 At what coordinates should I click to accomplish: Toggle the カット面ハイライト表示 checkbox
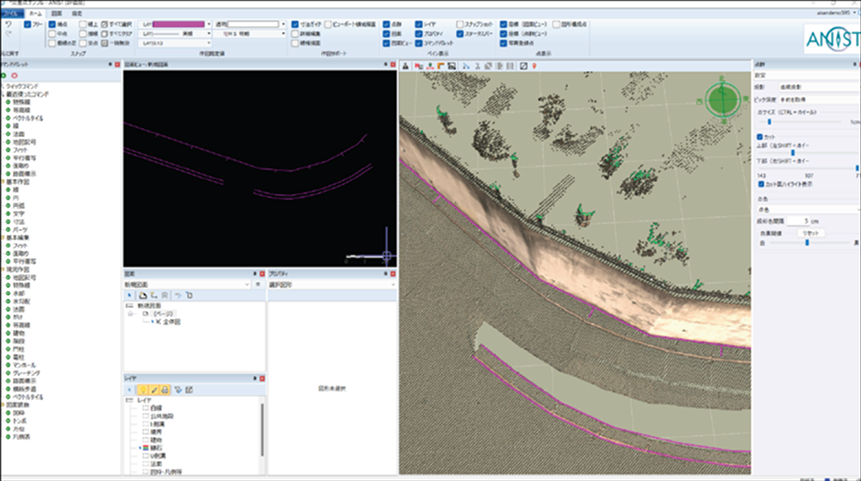coord(761,184)
